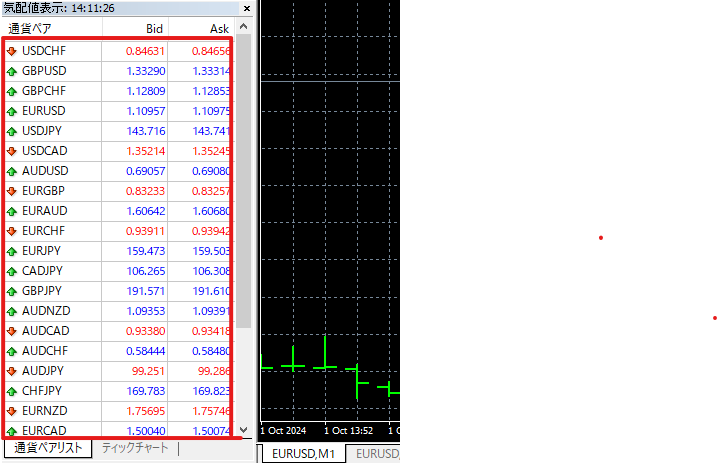Select the EURJPY symbol name
Viewport: 718px width, 463px height.
tap(41, 251)
